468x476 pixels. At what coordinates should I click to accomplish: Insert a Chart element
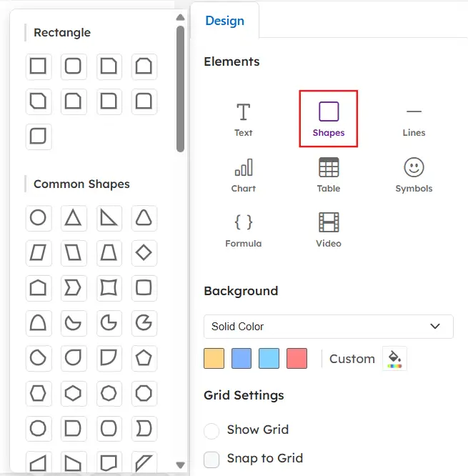243,174
